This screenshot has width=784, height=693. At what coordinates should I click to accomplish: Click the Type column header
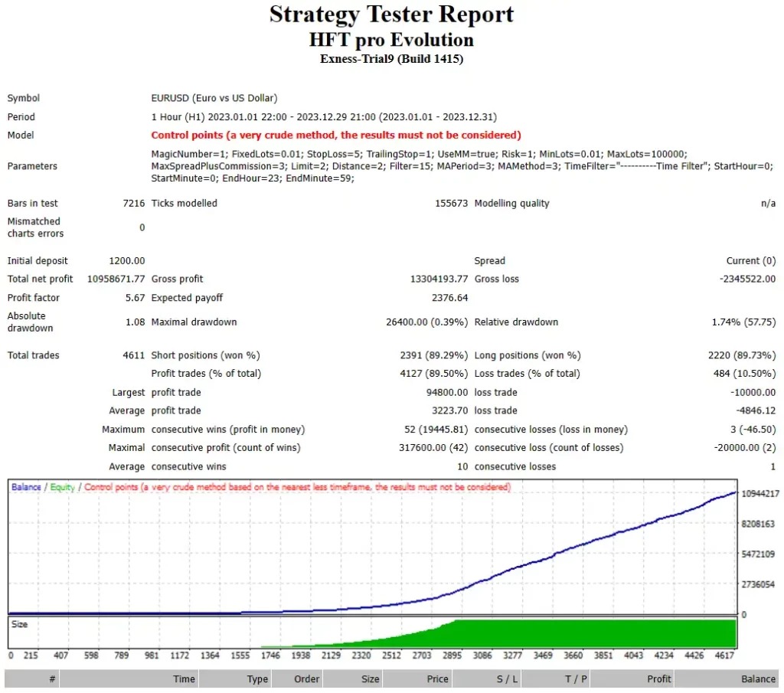(x=257, y=678)
